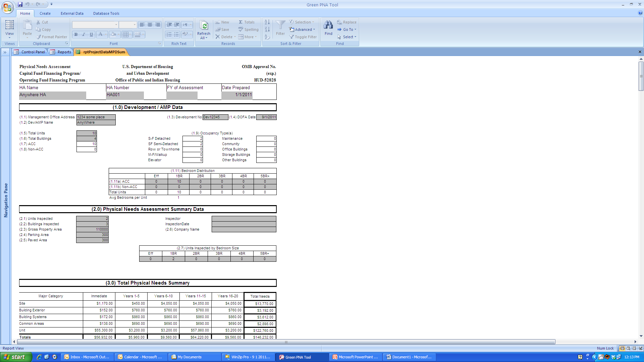Switch to Print Preview in status bar
This screenshot has height=362, width=644.
coord(628,348)
